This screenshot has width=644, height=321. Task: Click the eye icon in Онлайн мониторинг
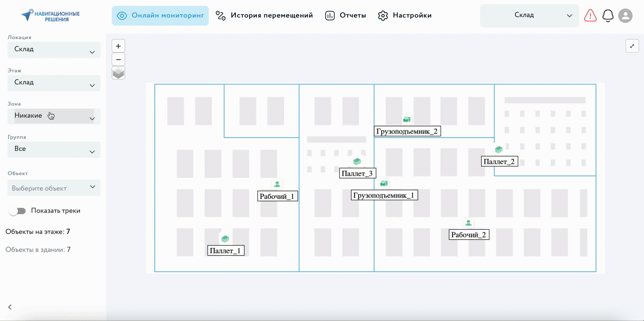pyautogui.click(x=122, y=15)
